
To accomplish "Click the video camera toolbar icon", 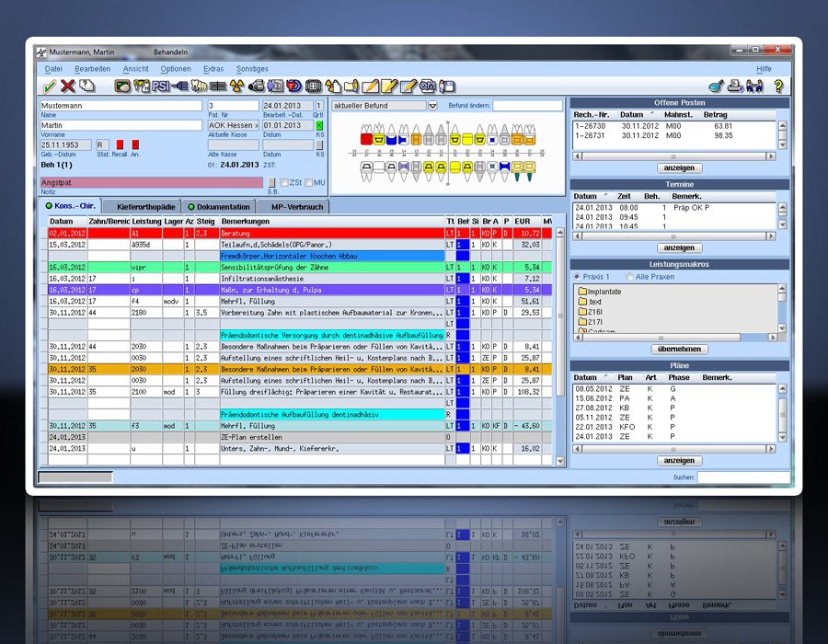I will (257, 86).
